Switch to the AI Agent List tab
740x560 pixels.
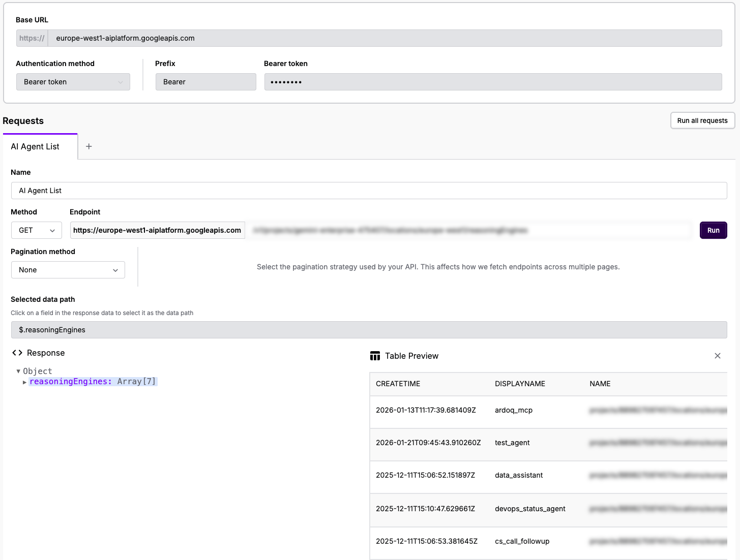tap(35, 146)
